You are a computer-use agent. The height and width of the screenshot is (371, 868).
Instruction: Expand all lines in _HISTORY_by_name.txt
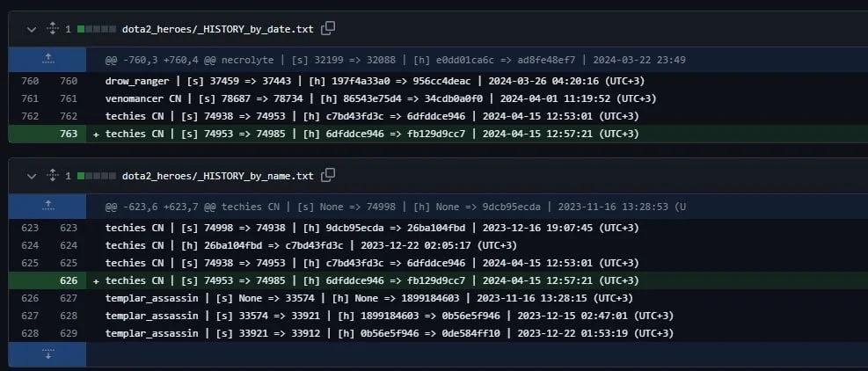(x=51, y=176)
